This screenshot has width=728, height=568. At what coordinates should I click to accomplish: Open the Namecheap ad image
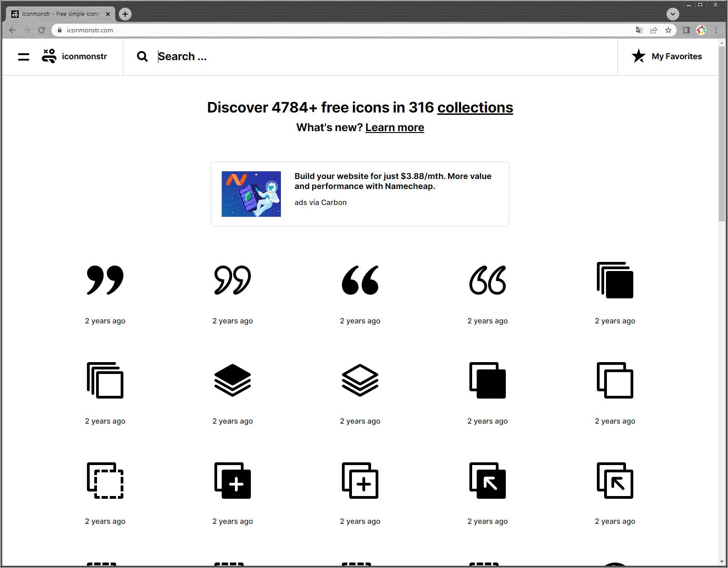click(x=251, y=194)
